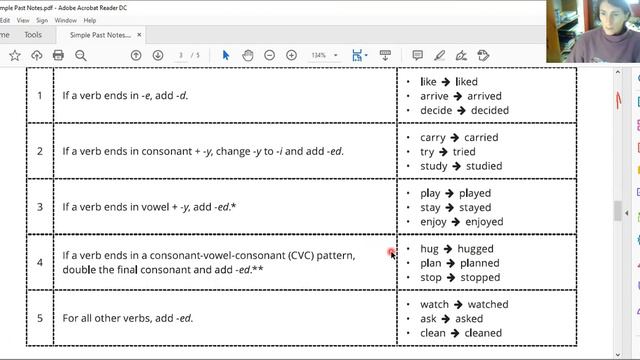Click the example word 'tried'

click(x=464, y=152)
